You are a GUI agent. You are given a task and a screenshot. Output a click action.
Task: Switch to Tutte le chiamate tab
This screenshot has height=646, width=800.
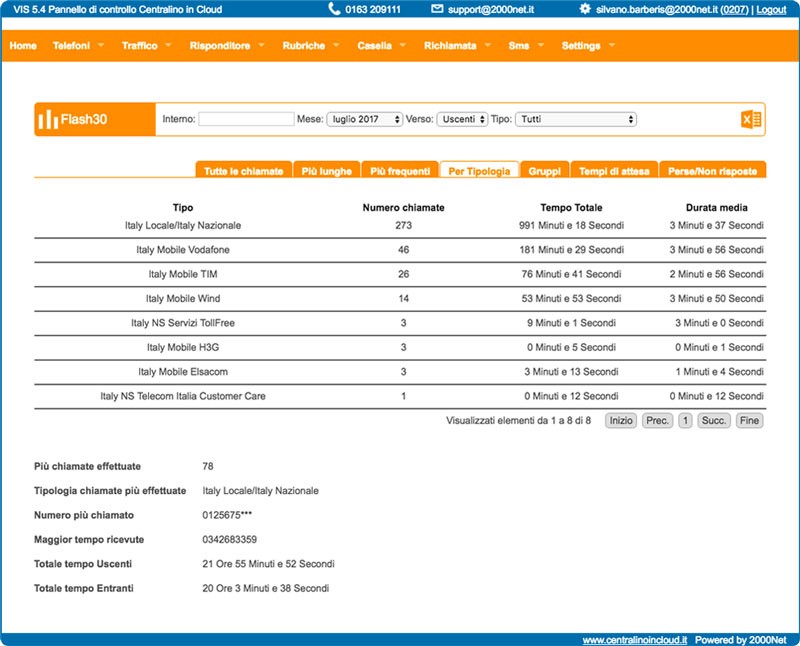[243, 170]
